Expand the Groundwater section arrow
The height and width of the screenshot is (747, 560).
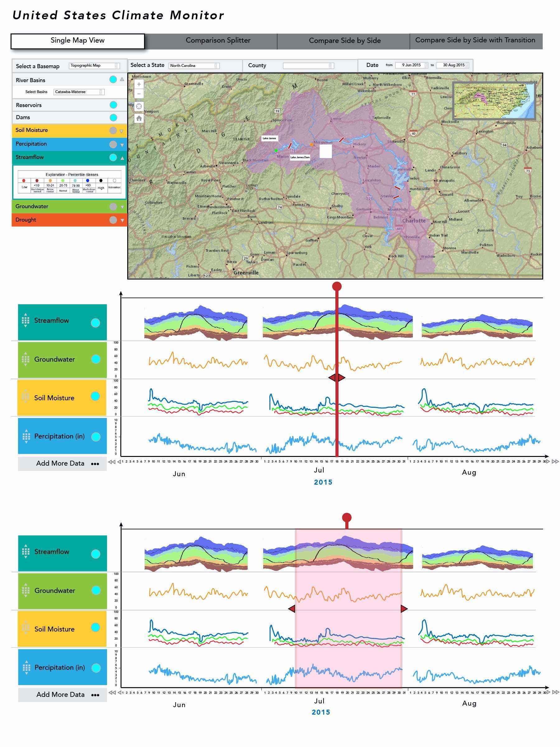click(122, 207)
